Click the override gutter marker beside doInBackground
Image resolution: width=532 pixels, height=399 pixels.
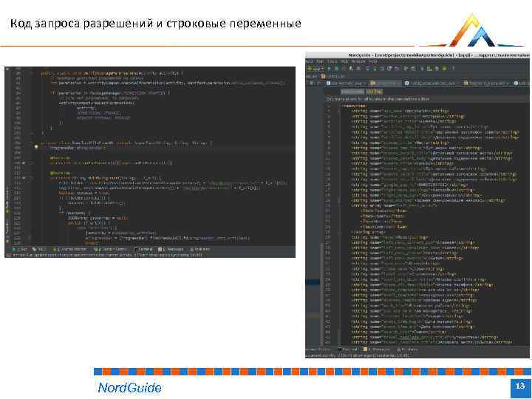click(x=24, y=178)
